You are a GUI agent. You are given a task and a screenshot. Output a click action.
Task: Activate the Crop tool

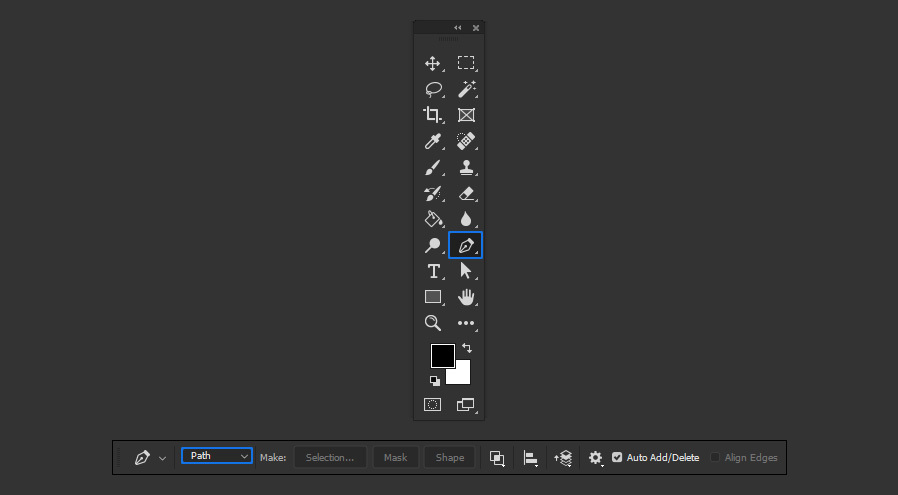[x=432, y=115]
